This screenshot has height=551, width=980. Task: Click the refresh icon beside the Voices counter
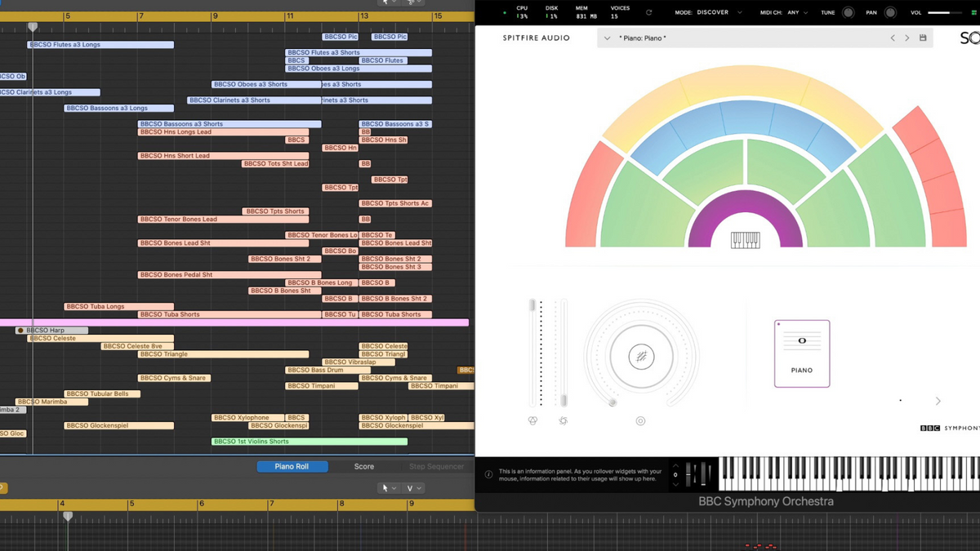pos(649,12)
